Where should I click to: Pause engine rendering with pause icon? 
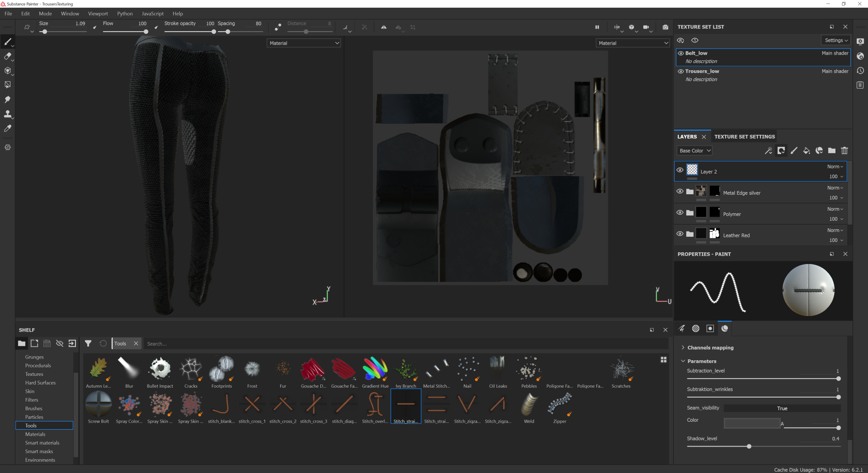[x=597, y=27]
